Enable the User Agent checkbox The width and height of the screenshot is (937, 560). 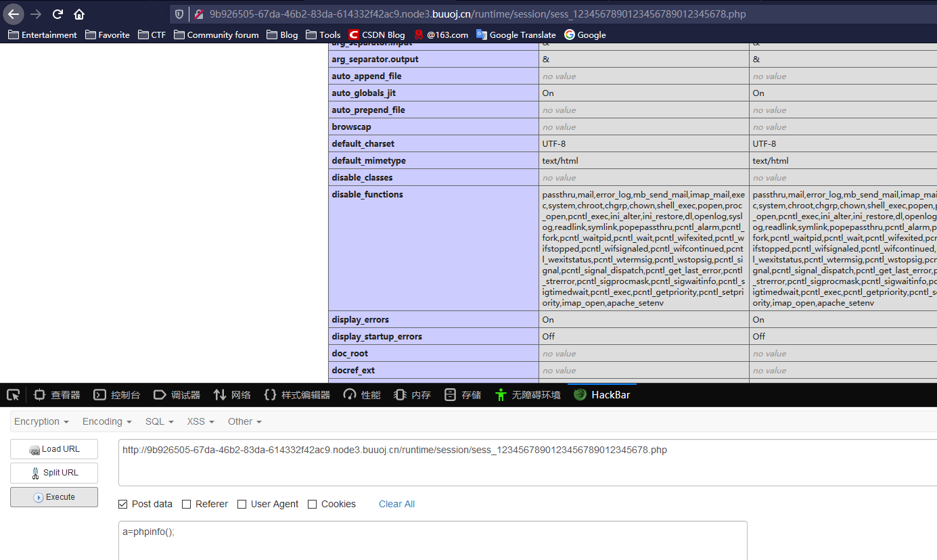tap(242, 504)
